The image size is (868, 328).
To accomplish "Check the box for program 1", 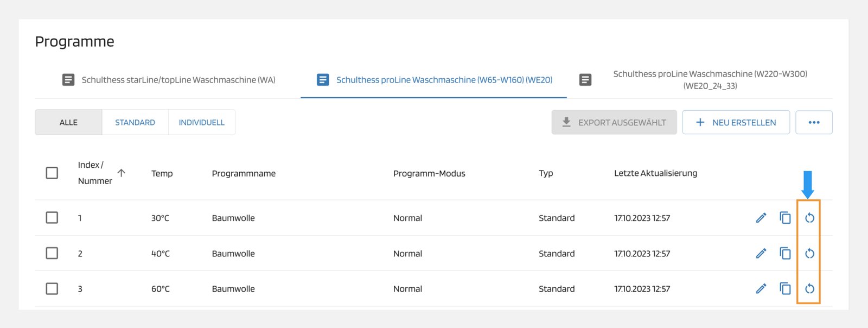I will (52, 218).
